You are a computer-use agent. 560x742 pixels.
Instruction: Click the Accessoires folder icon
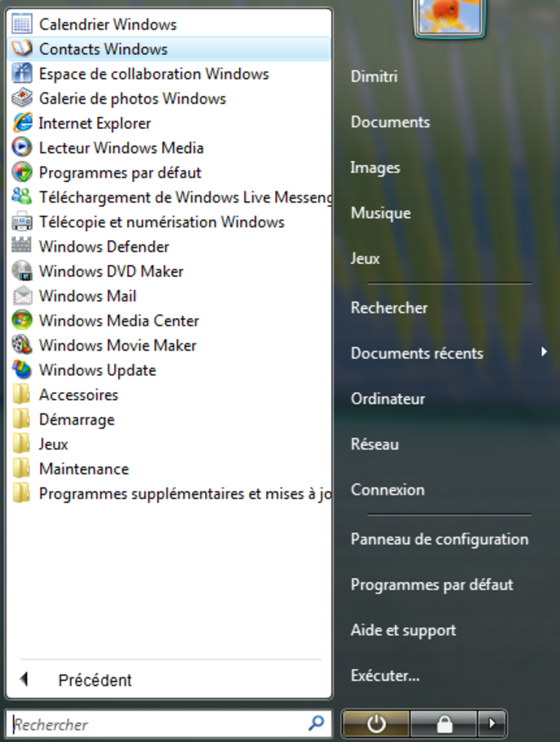coord(22,394)
